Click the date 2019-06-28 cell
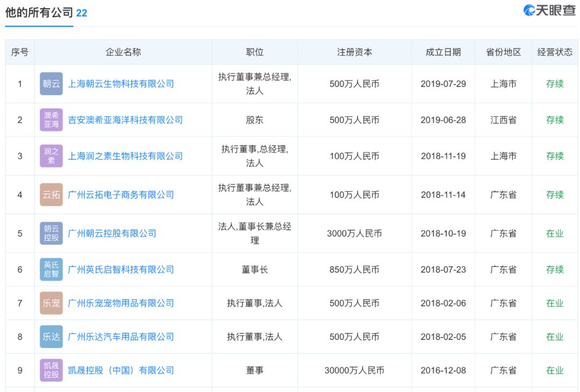The height and width of the screenshot is (392, 580). click(x=443, y=120)
